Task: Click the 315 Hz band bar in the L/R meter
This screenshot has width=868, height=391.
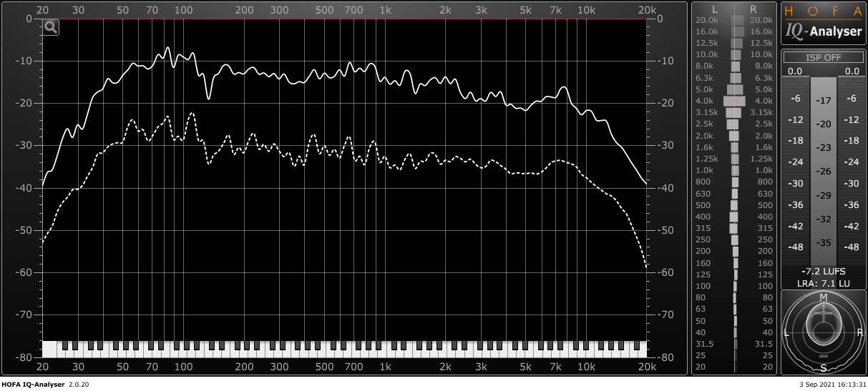Action: 733,228
